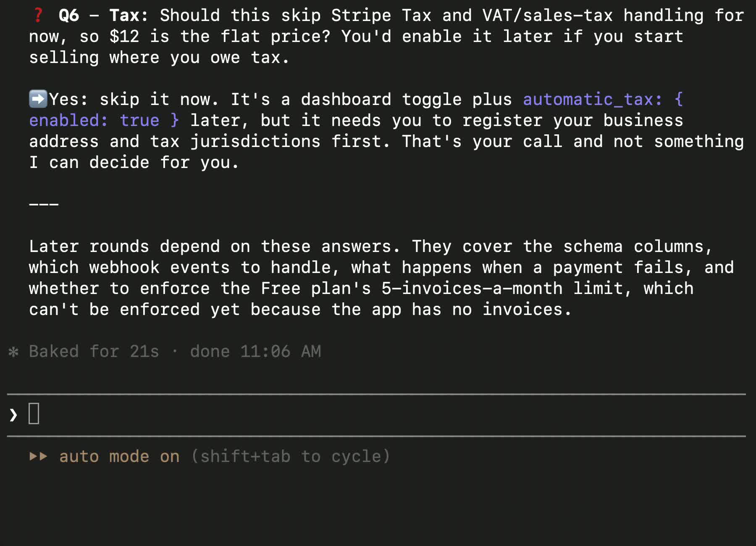Click the block cursor in the prompt line
This screenshot has height=546, width=756.
click(x=34, y=413)
